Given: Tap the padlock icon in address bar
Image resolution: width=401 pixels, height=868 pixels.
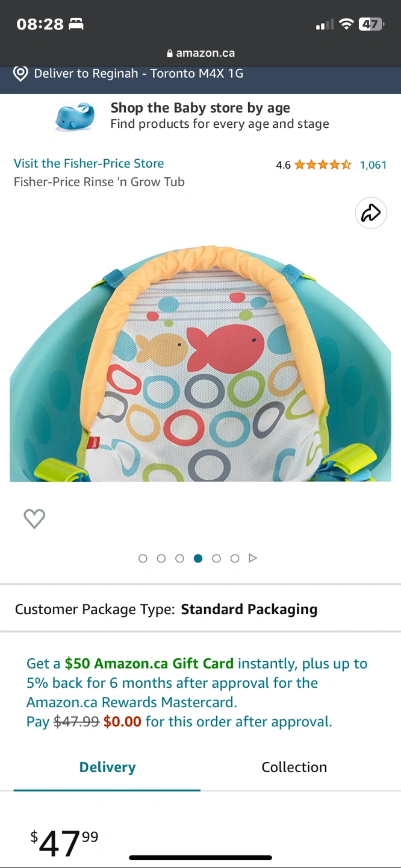Looking at the screenshot, I should click(169, 53).
